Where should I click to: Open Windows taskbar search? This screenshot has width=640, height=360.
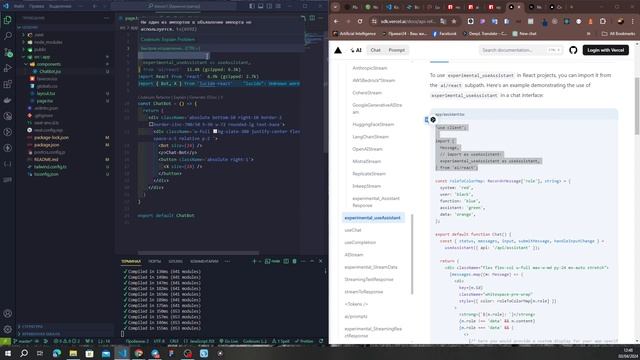pyautogui.click(x=24, y=353)
